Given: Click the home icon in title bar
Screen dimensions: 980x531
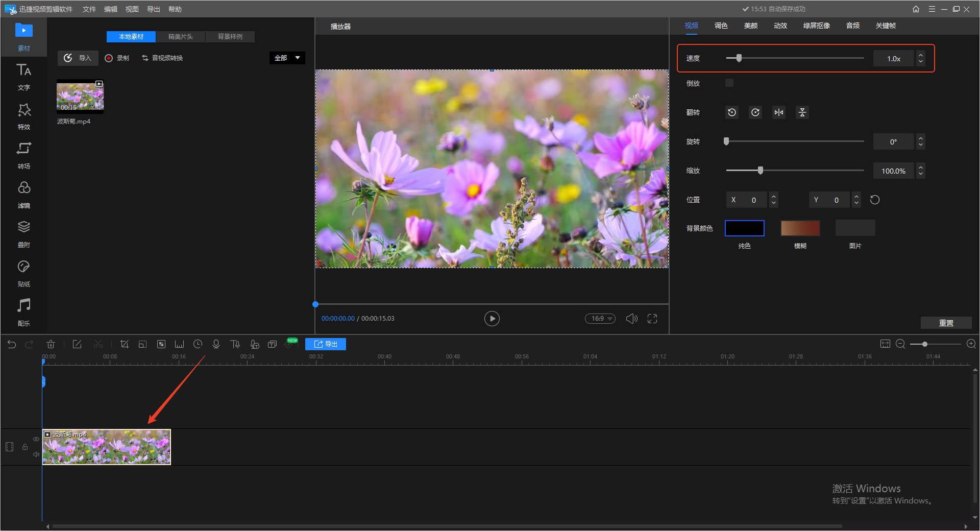Looking at the screenshot, I should [x=916, y=9].
